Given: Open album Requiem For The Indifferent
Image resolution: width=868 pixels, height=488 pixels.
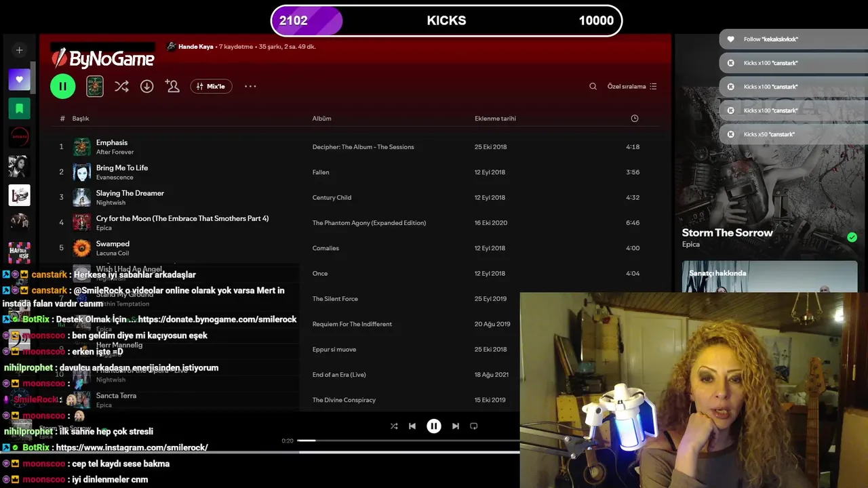Looking at the screenshot, I should point(352,324).
